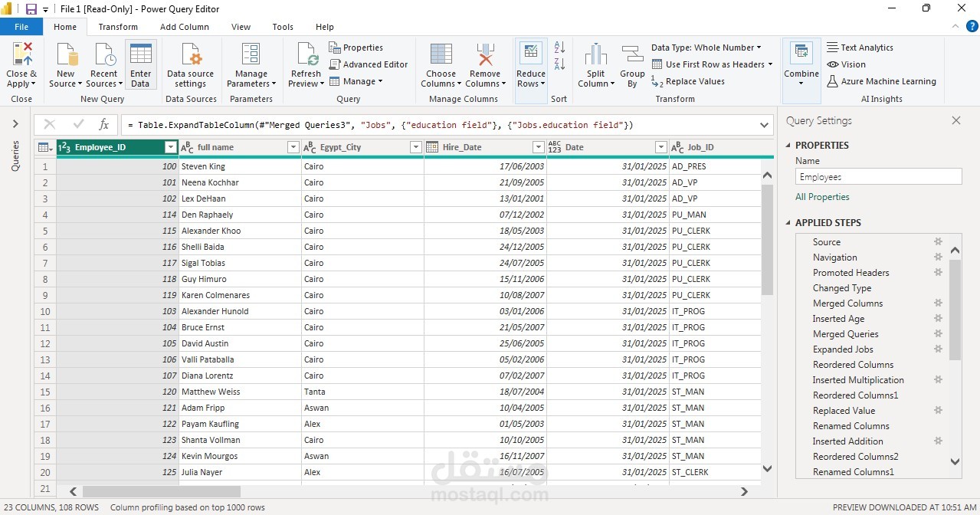Image resolution: width=980 pixels, height=515 pixels.
Task: Close the Query Settings pane
Action: point(955,120)
